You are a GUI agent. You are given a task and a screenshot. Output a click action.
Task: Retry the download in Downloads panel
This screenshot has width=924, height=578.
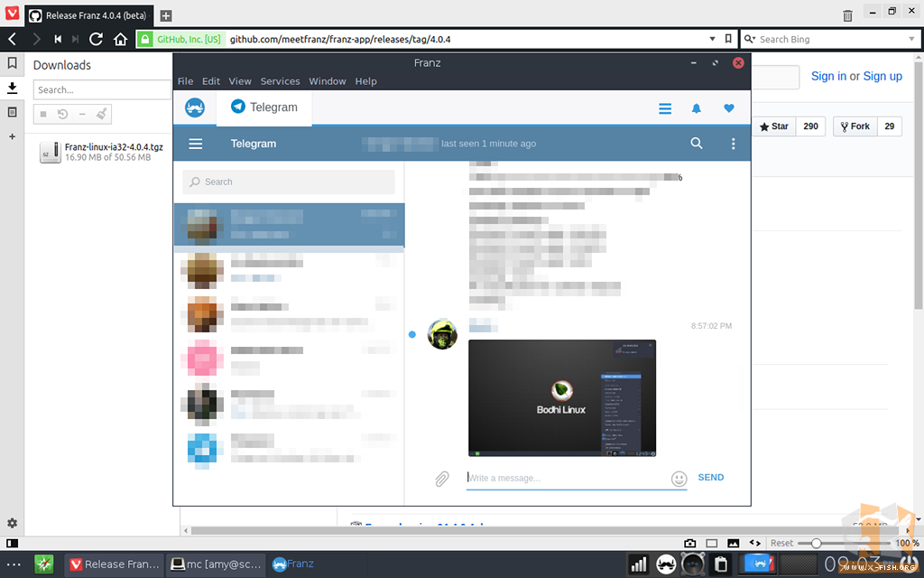(62, 114)
